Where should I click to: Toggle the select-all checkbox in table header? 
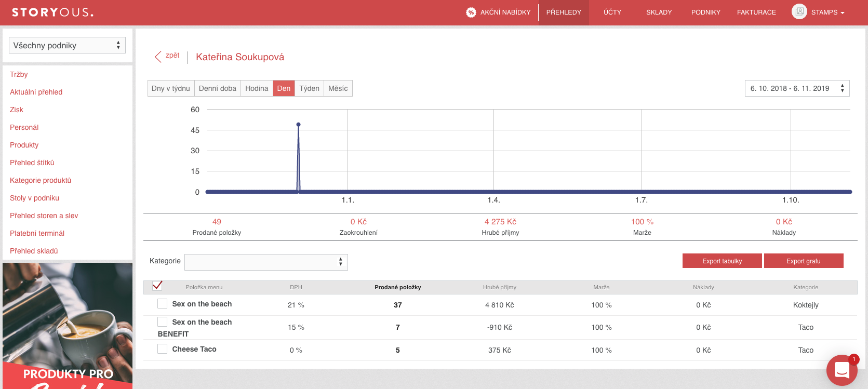tap(157, 286)
